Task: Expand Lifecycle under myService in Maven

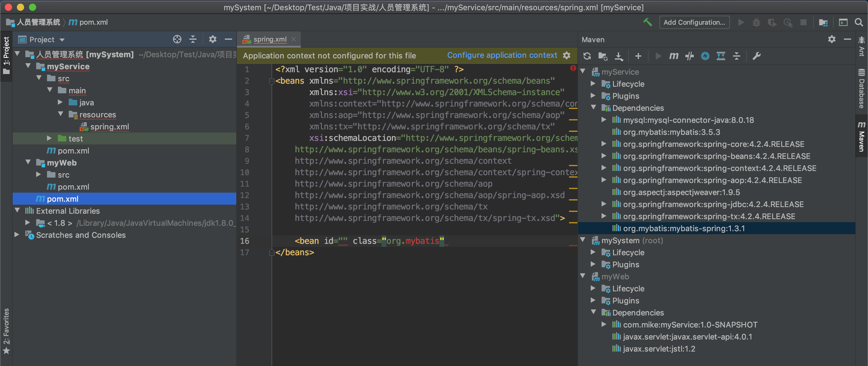Action: coord(593,83)
